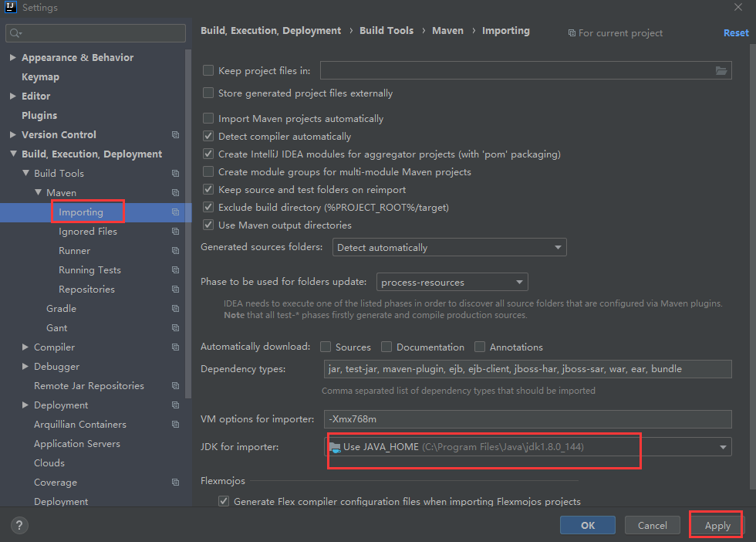Open Ignored Files settings page

pos(88,231)
